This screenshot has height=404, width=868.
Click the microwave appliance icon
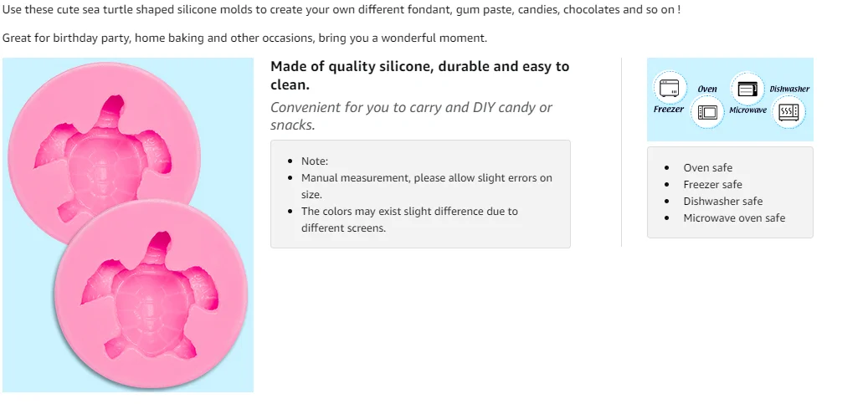(x=747, y=88)
